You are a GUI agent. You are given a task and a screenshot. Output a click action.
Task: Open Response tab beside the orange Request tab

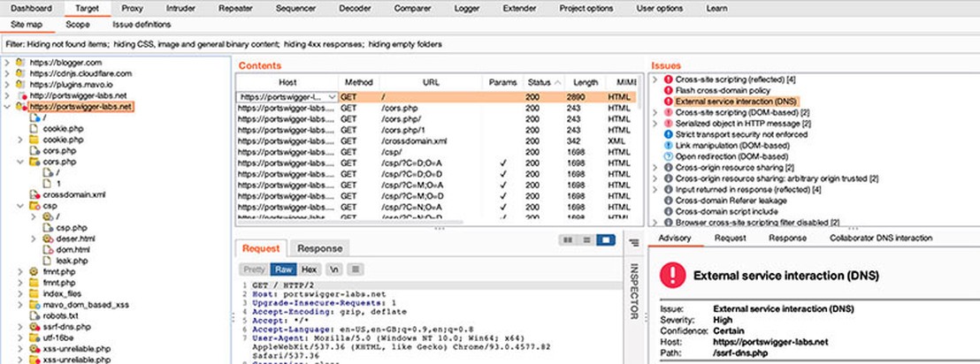point(319,248)
